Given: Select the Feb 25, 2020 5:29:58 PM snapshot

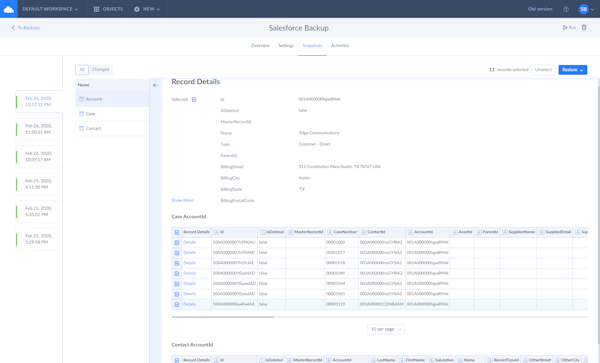Looking at the screenshot, I should coord(39,239).
